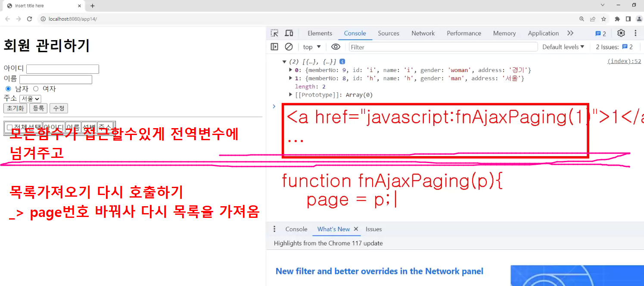644x286 pixels.
Task: Bookmark this page with the star
Action: click(604, 19)
